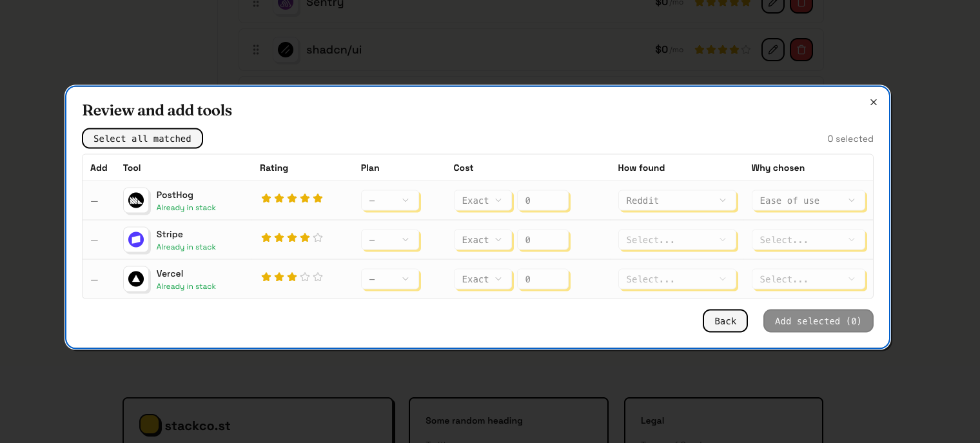Set Stripe rating to five stars
The width and height of the screenshot is (980, 443).
[317, 237]
